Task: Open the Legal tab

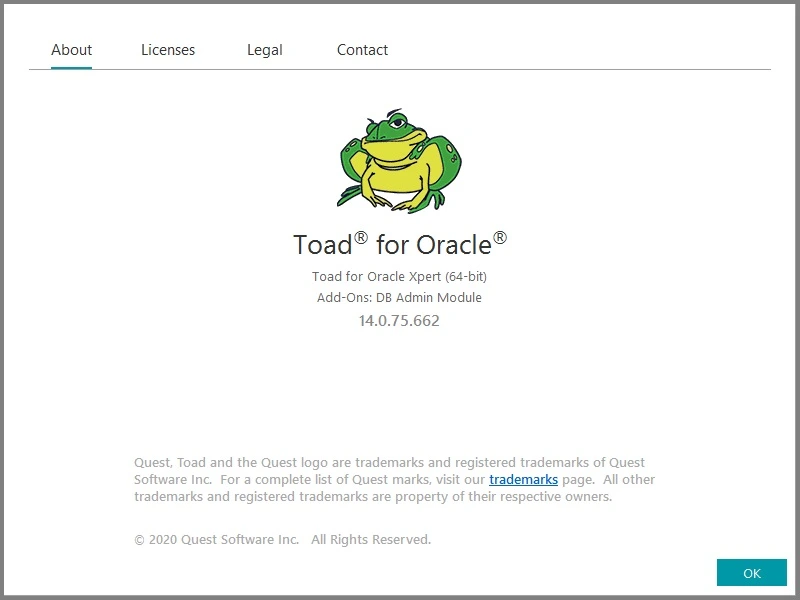Action: (264, 50)
